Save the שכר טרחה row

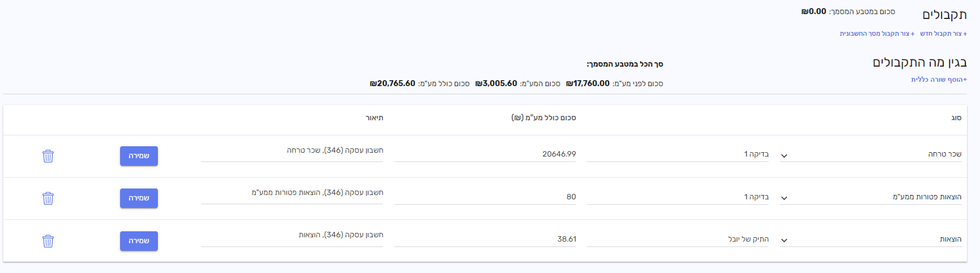point(139,156)
